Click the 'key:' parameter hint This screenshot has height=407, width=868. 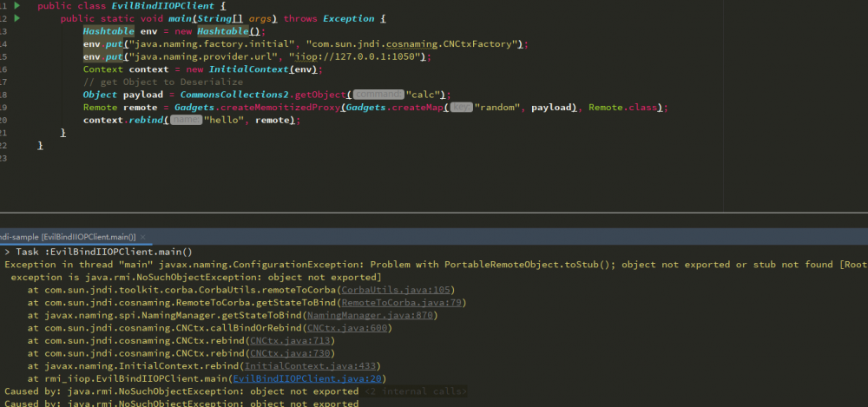[461, 108]
